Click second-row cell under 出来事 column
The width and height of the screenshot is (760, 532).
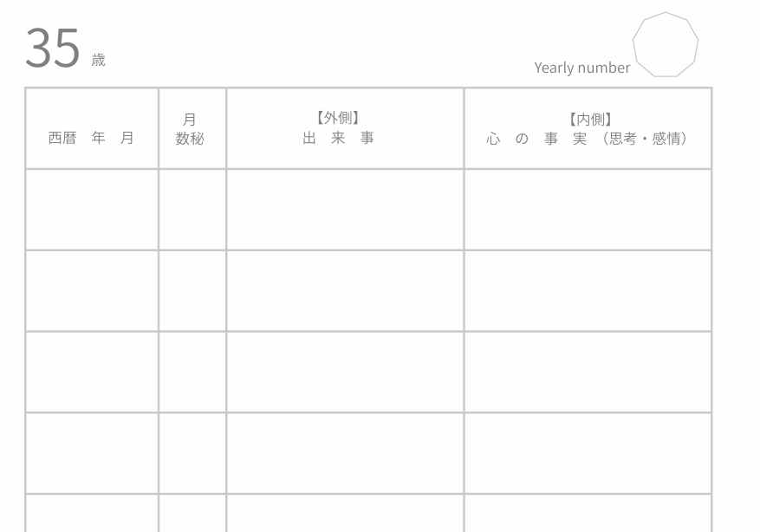point(345,291)
